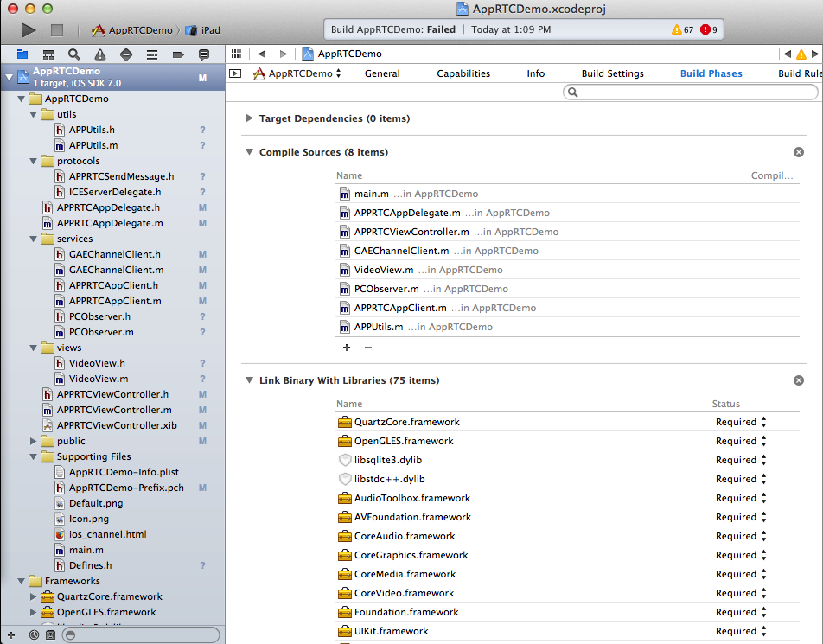Select the AppRTCDemo project root
The image size is (823, 644).
(113, 77)
